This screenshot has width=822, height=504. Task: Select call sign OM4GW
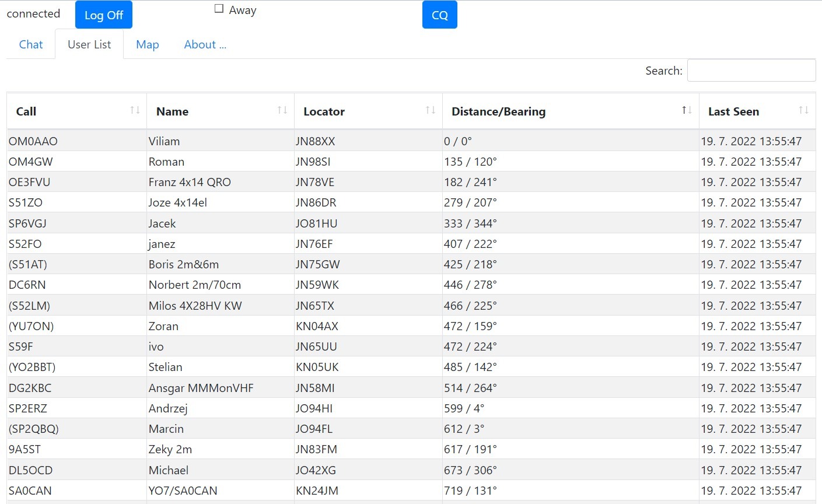click(x=31, y=162)
